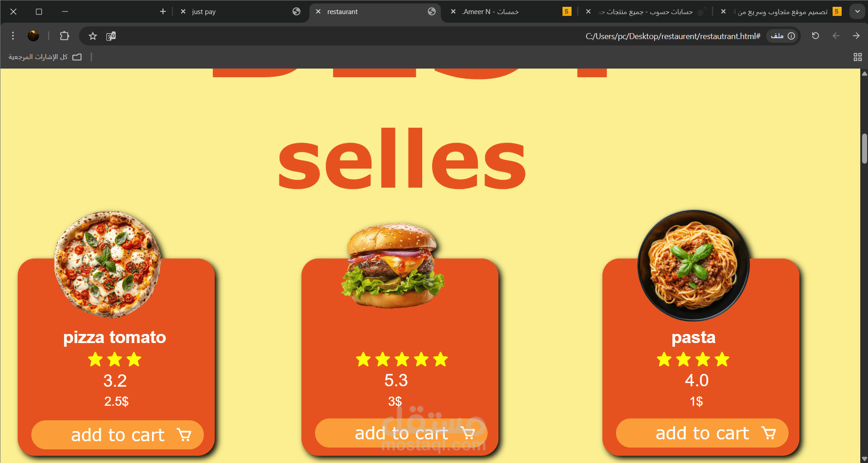Image resolution: width=868 pixels, height=463 pixels.
Task: Click the vertical scrollbar thumb
Action: [x=864, y=148]
